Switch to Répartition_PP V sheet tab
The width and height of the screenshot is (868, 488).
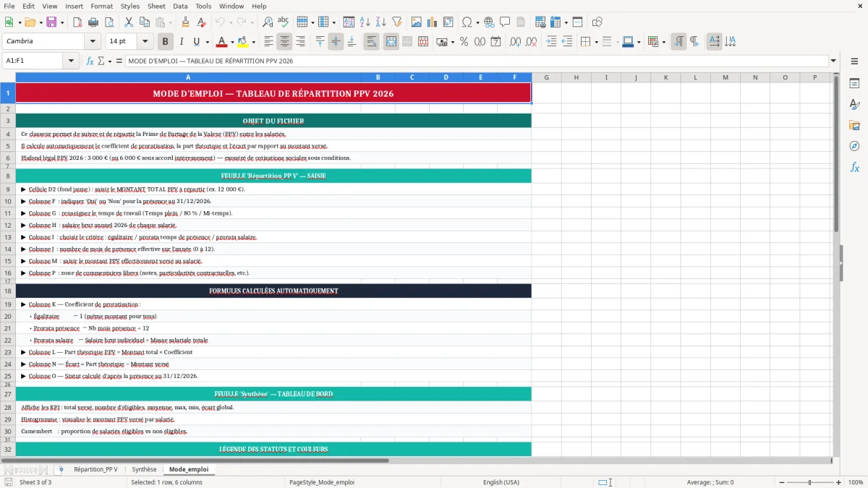95,469
